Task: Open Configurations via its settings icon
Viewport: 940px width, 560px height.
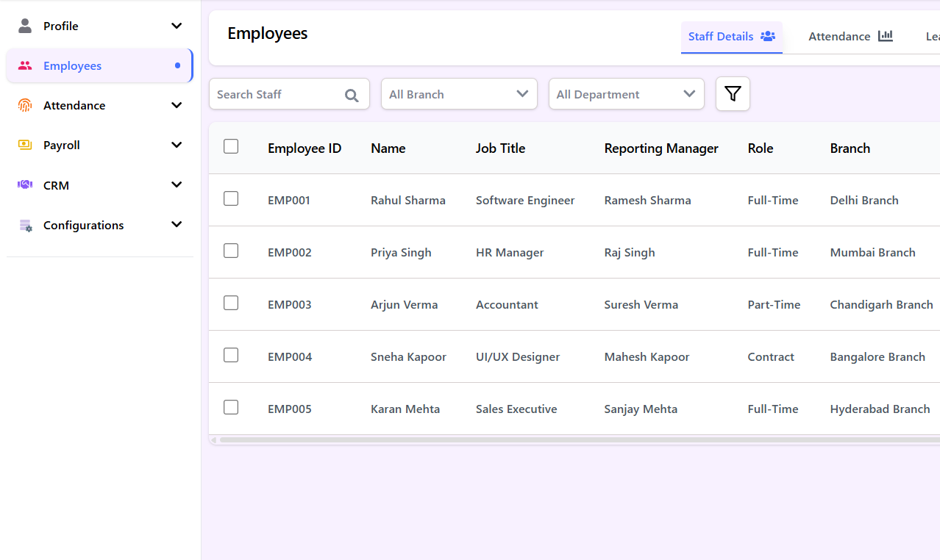Action: [x=24, y=225]
